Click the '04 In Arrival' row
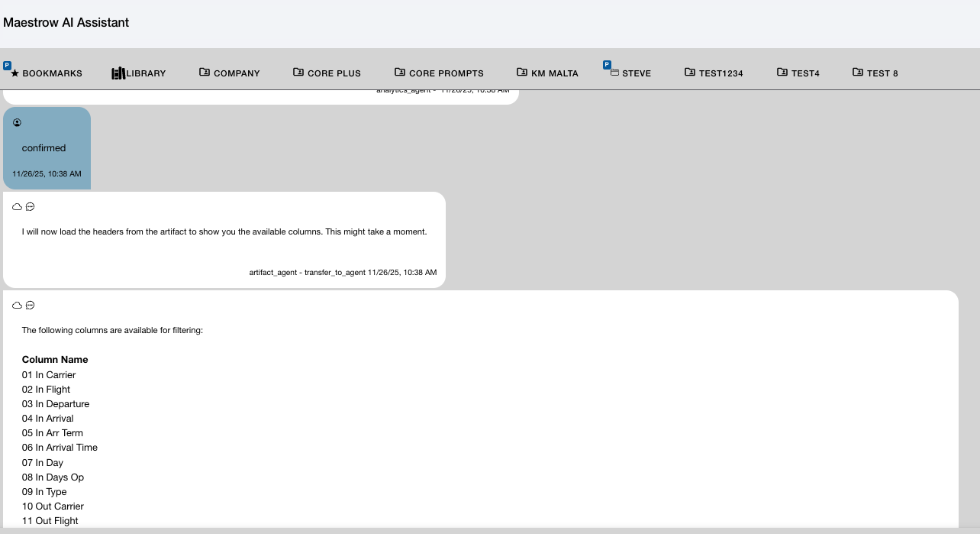The width and height of the screenshot is (980, 534). pos(48,419)
